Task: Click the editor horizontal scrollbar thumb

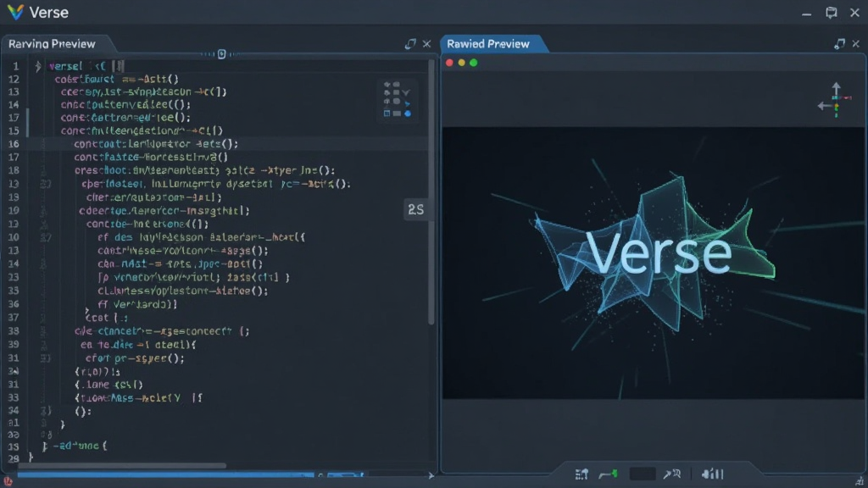Action: click(121, 466)
